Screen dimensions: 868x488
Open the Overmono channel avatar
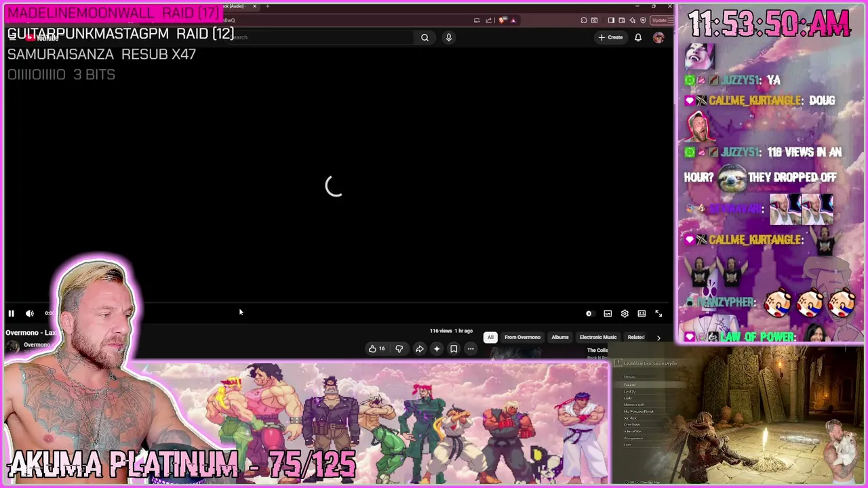(13, 347)
